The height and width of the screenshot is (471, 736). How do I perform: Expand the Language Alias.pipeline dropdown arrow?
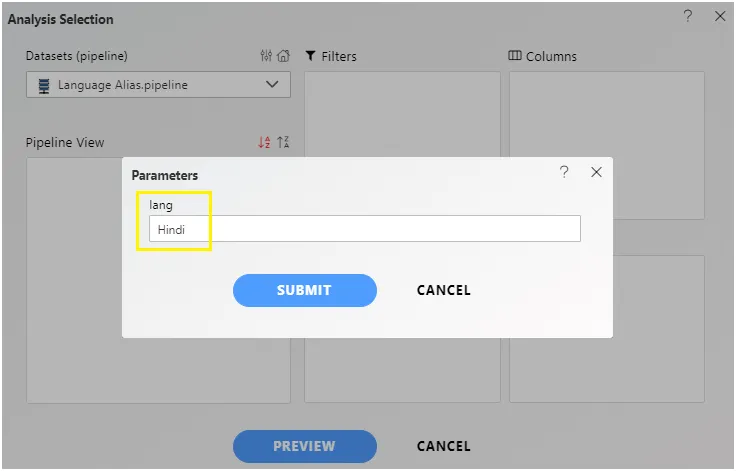pyautogui.click(x=272, y=85)
